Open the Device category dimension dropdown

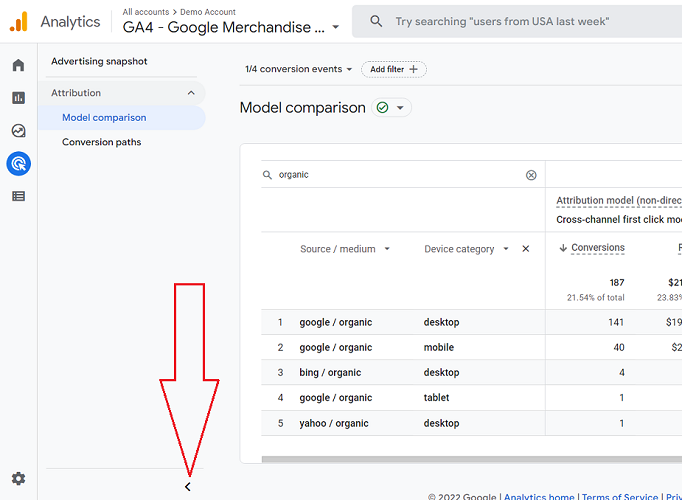click(466, 249)
